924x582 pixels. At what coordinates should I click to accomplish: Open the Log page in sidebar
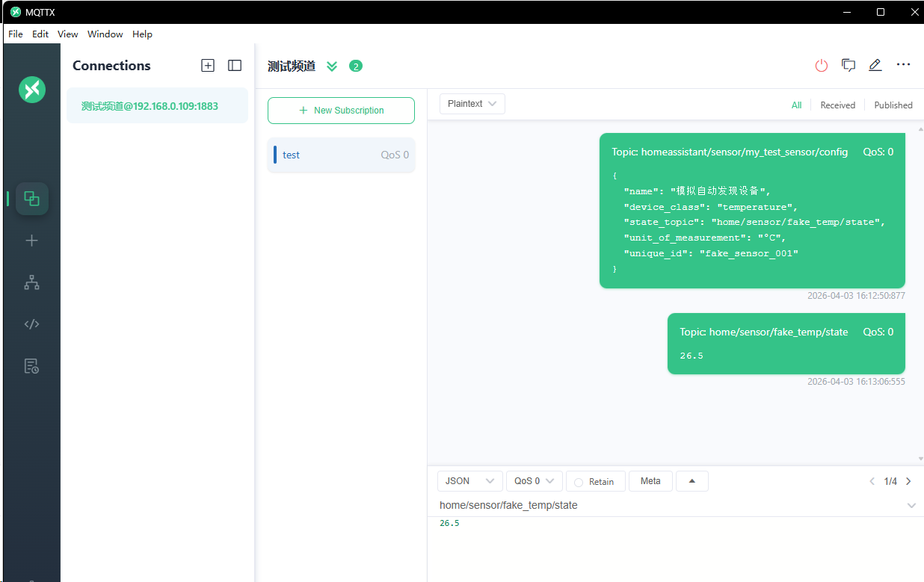(x=31, y=366)
